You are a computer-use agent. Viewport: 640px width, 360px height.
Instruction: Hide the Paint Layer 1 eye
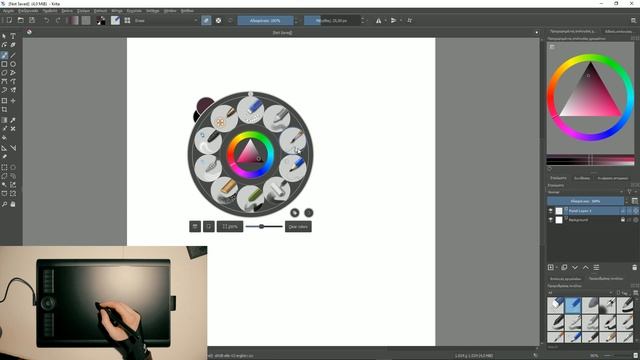550,211
